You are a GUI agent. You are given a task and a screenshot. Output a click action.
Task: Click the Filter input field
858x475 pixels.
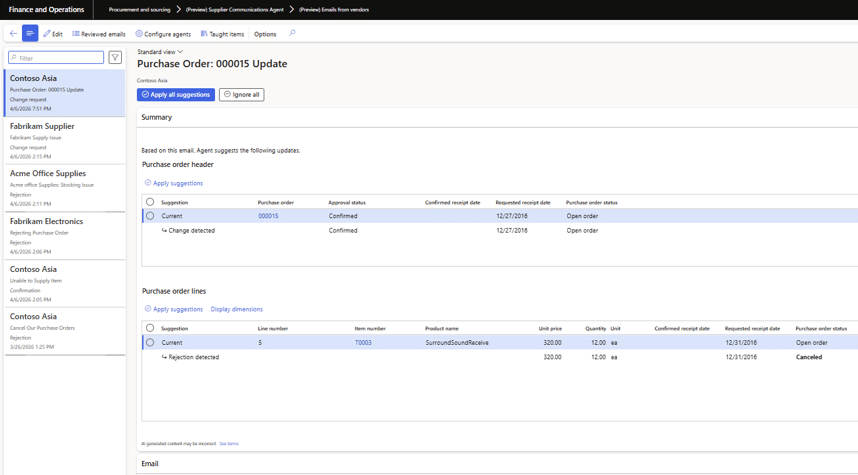pyautogui.click(x=56, y=57)
